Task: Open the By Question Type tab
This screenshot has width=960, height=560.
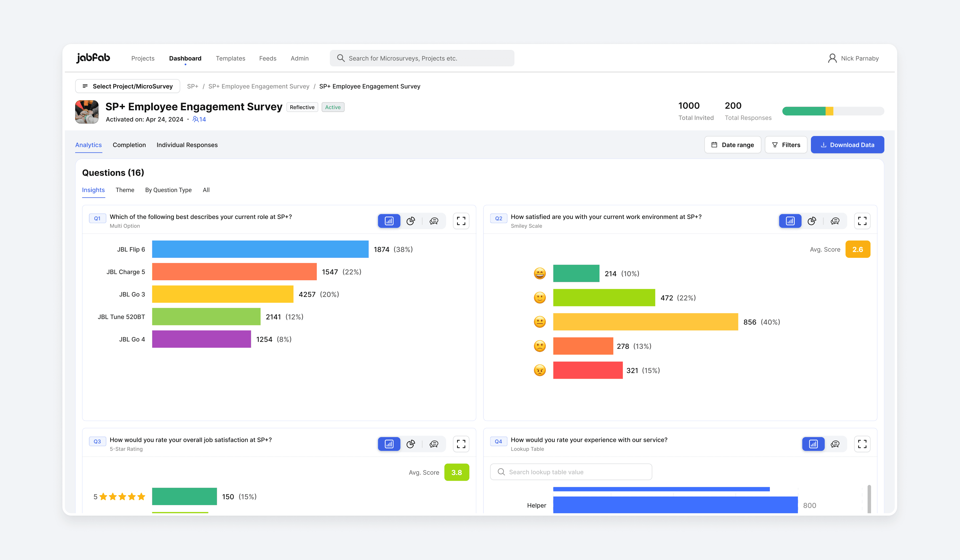Action: (168, 190)
